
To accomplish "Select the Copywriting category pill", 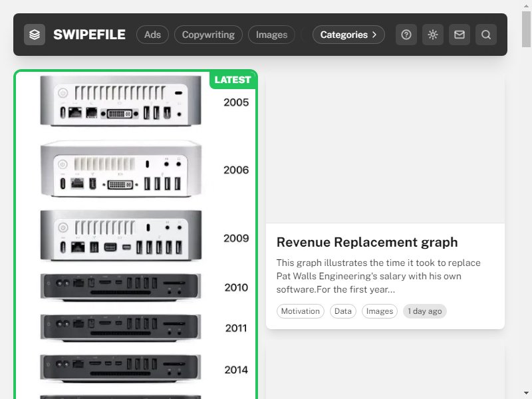I will [x=208, y=35].
